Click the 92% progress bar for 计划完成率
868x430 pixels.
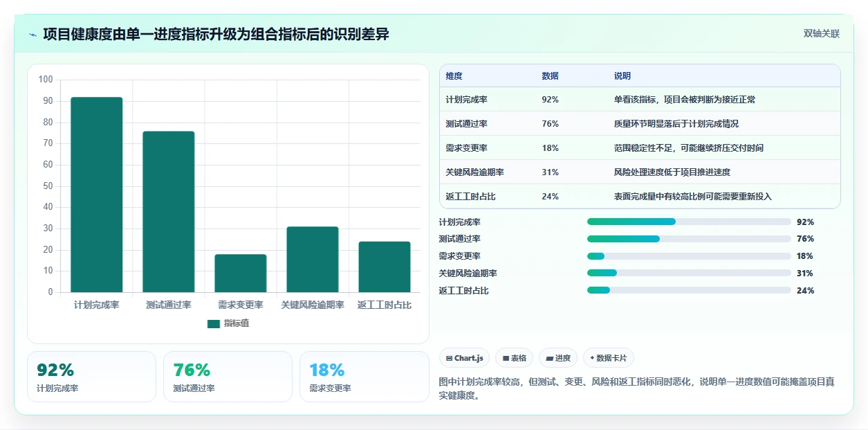pyautogui.click(x=689, y=222)
